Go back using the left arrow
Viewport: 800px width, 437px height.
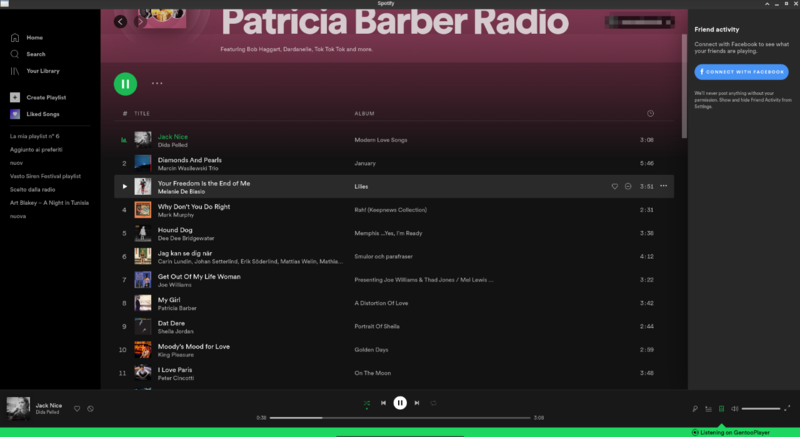tap(121, 21)
